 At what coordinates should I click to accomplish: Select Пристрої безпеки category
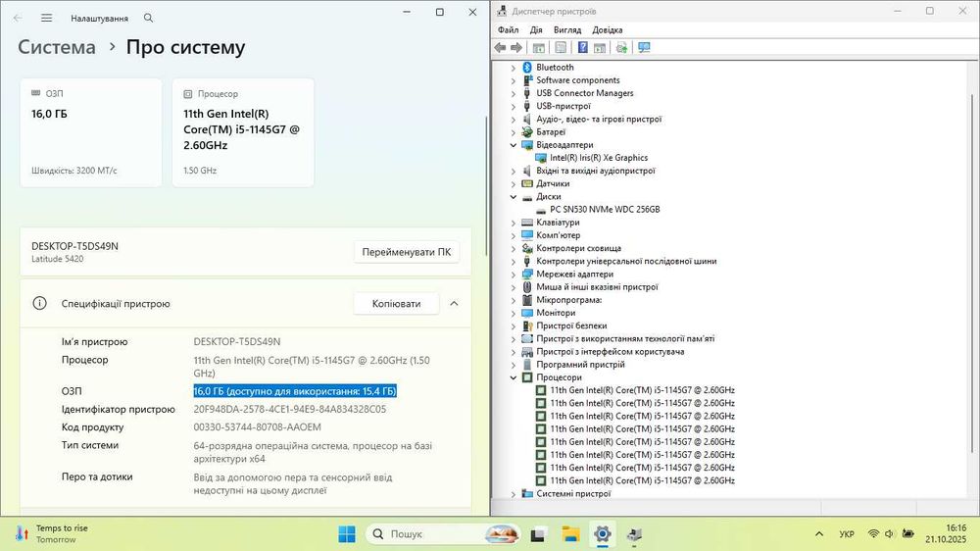571,326
